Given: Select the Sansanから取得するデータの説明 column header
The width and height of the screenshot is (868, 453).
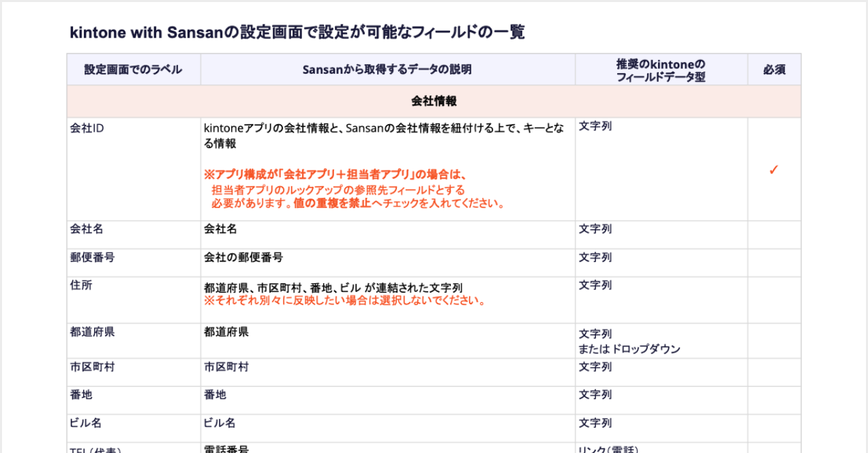Looking at the screenshot, I should coord(387,70).
